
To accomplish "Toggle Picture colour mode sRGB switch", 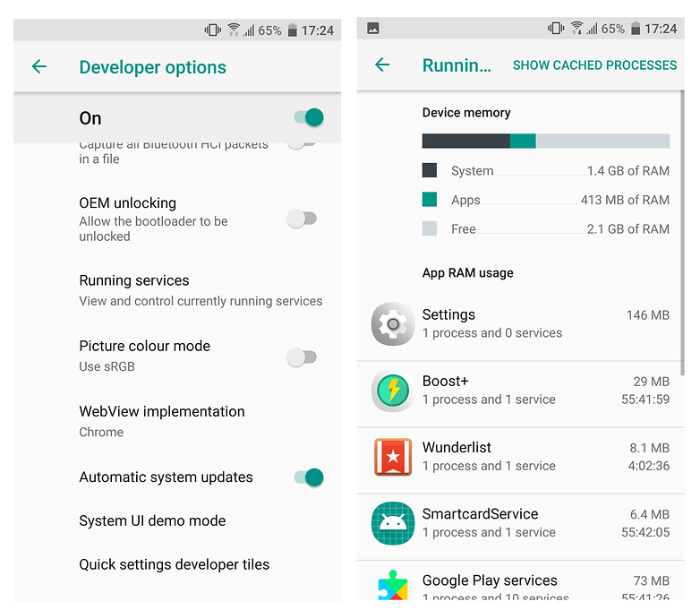I will tap(302, 357).
